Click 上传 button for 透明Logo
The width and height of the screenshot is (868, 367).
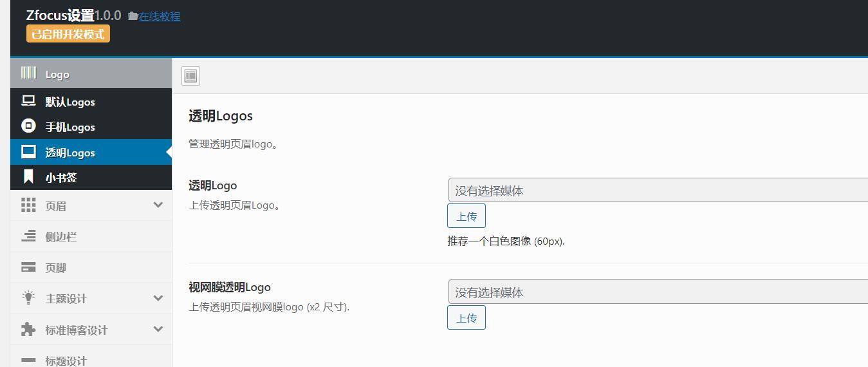coord(466,216)
